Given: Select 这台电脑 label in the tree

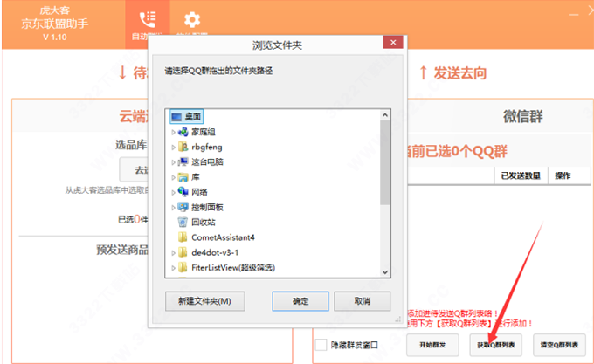Looking at the screenshot, I should pyautogui.click(x=207, y=162).
